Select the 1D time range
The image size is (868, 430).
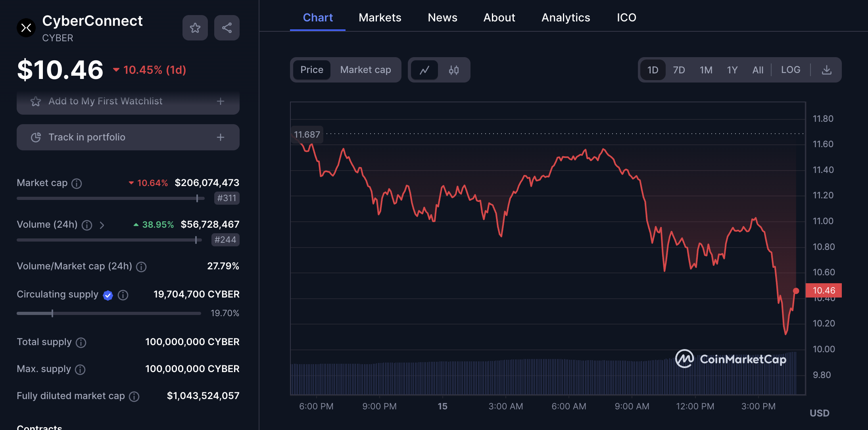click(653, 70)
